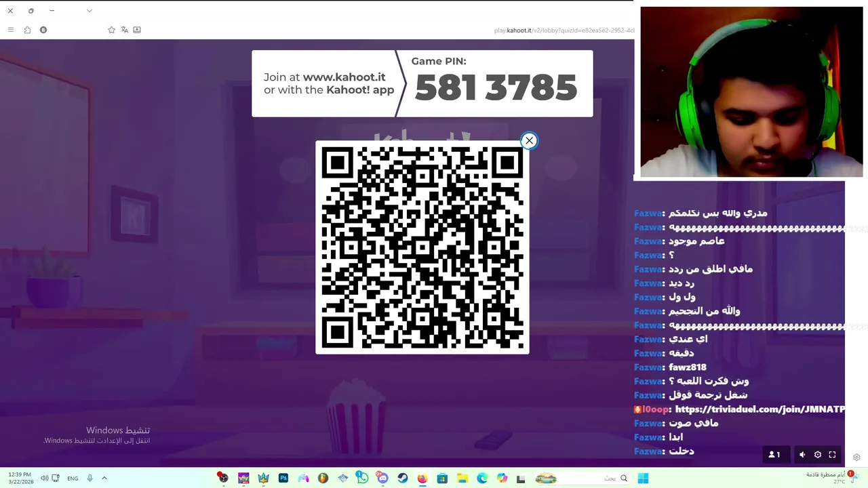The height and width of the screenshot is (488, 868).
Task: Click the Brave shield icon
Action: pos(43,30)
